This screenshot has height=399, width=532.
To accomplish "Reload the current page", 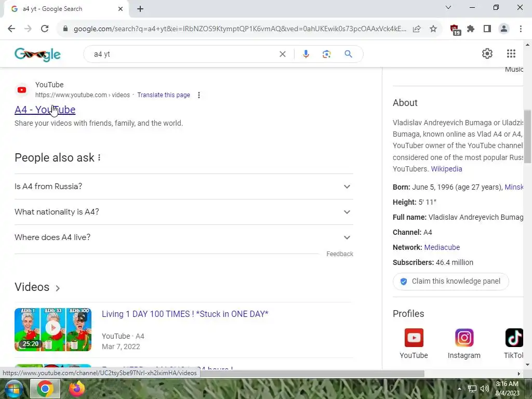I will coord(45,29).
